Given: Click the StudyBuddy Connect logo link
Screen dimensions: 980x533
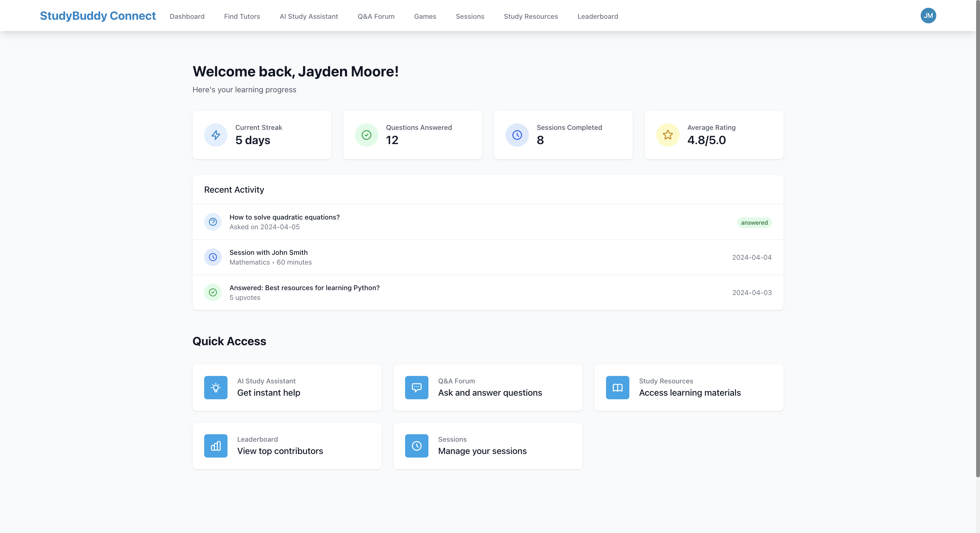Looking at the screenshot, I should (98, 16).
